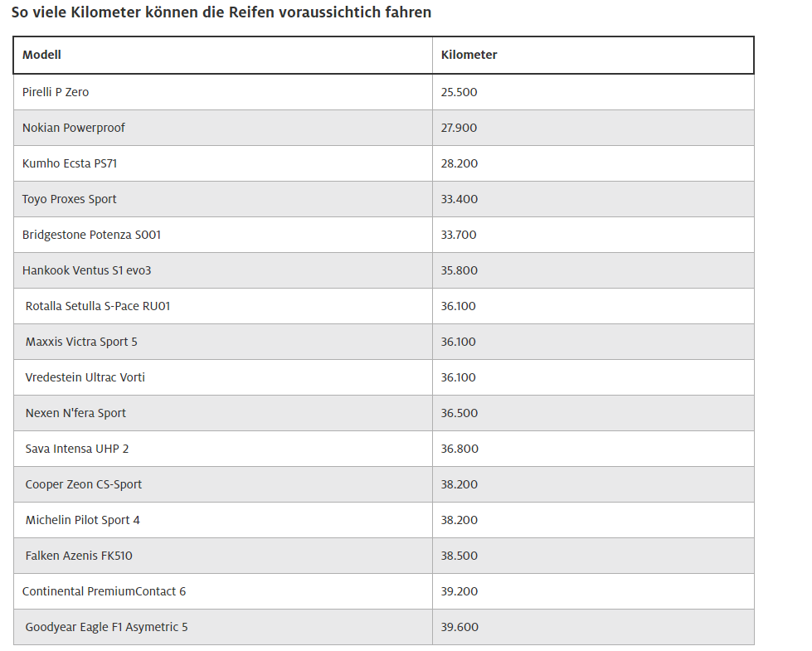Click the Nokian Powerproof model cell
Viewport: 812px width, 651px height.
click(74, 128)
